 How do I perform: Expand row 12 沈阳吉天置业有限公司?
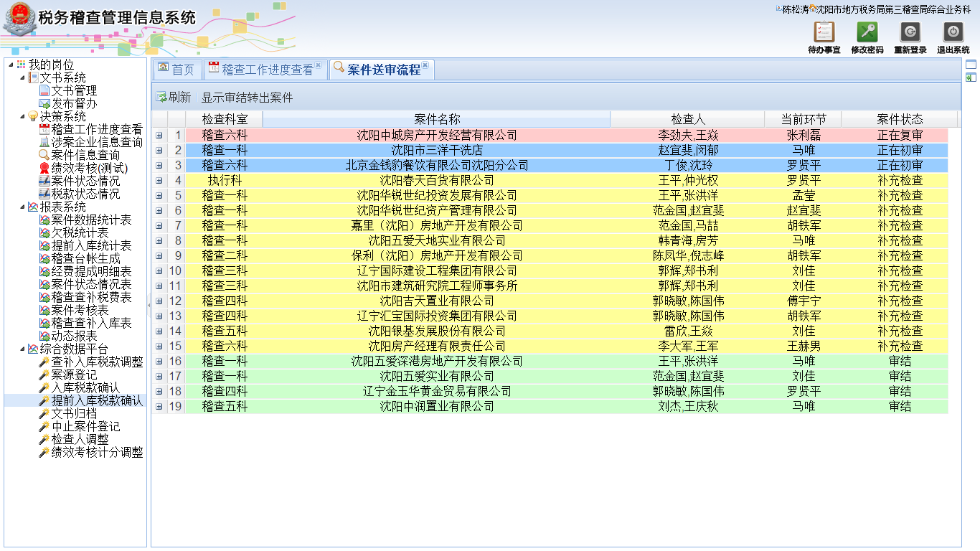159,301
